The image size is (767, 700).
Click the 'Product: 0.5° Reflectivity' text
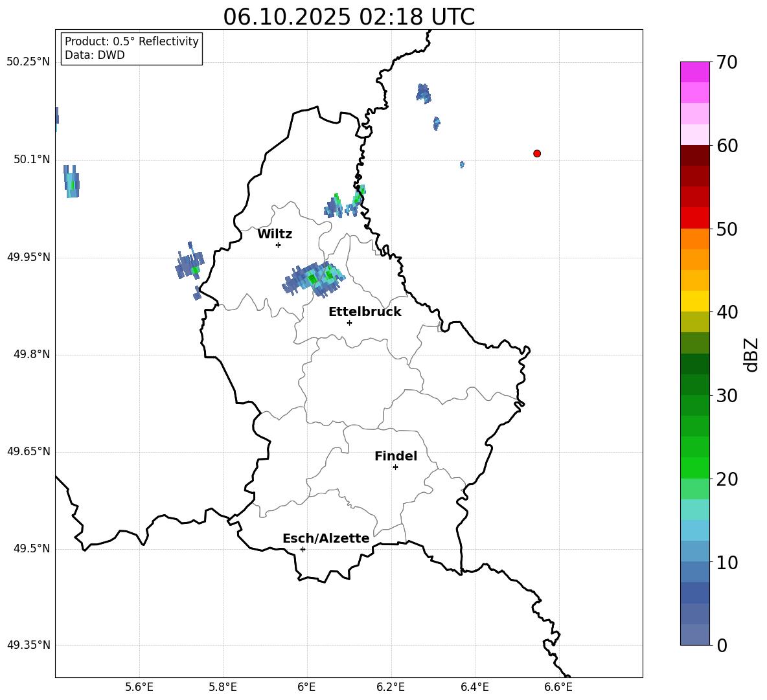click(x=132, y=41)
